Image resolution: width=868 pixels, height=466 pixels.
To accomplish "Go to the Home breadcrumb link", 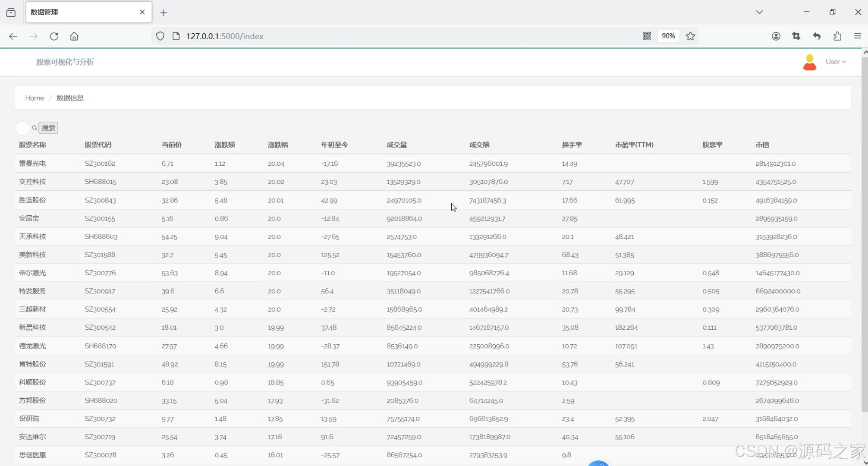I will coord(35,98).
